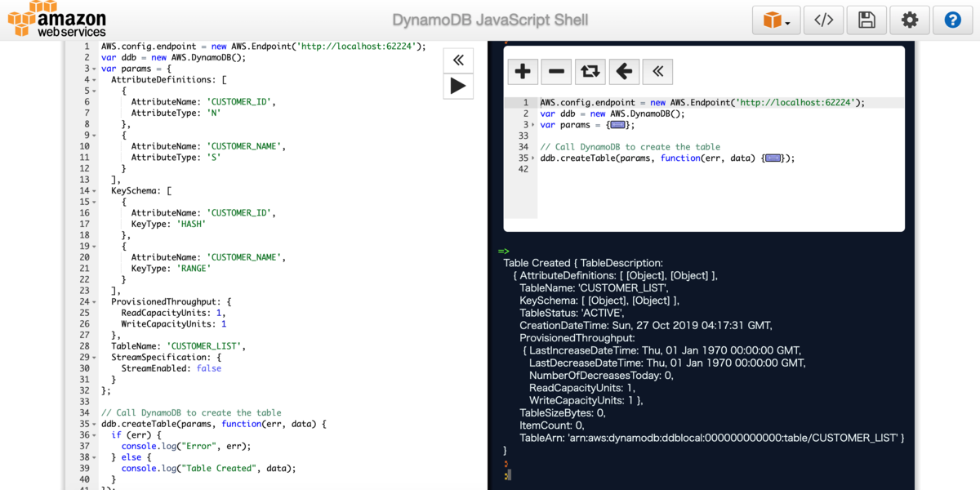The height and width of the screenshot is (490, 980).
Task: Open the help question mark icon
Action: pyautogui.click(x=952, y=20)
